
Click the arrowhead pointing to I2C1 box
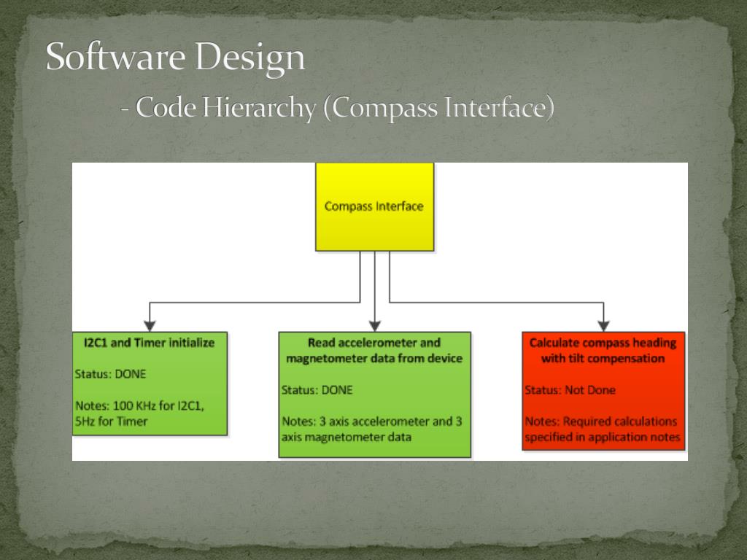coord(150,326)
